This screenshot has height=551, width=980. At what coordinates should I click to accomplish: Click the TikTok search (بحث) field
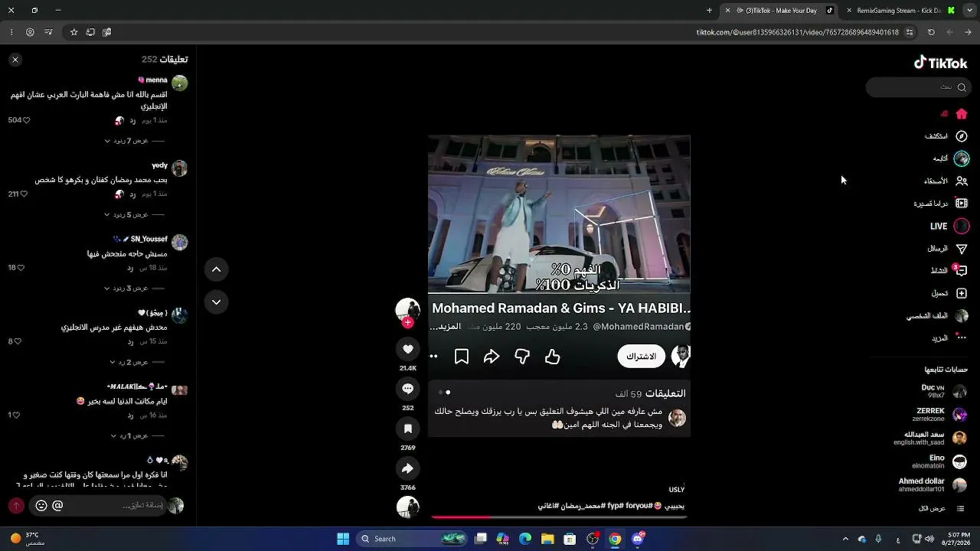(919, 87)
